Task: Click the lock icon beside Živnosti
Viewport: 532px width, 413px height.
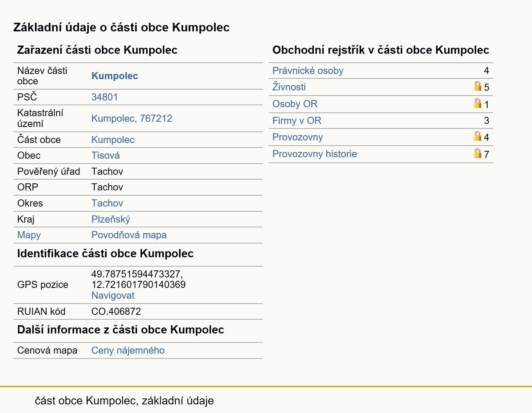Action: pyautogui.click(x=478, y=86)
